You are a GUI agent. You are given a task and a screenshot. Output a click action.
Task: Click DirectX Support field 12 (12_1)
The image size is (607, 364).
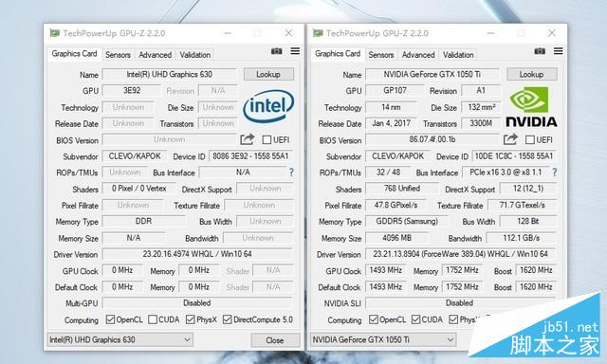(x=528, y=189)
